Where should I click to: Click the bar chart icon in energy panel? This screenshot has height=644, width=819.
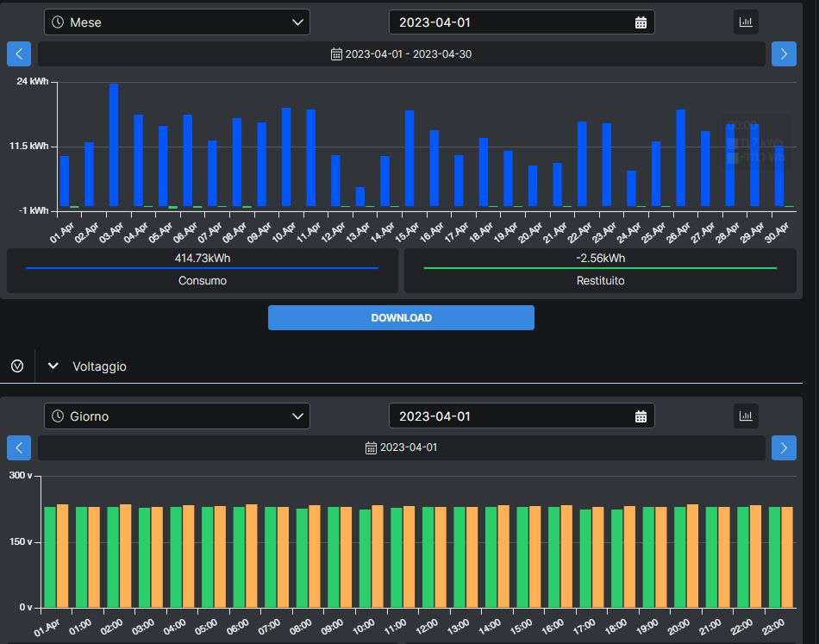point(746,22)
